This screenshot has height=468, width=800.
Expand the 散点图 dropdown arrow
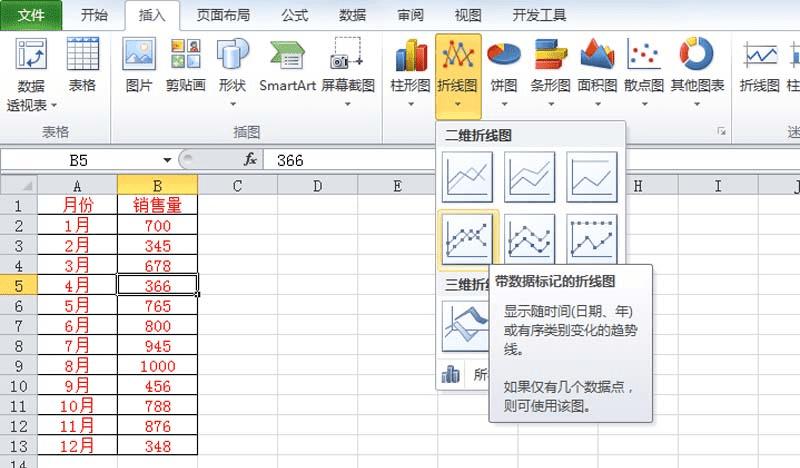645,104
